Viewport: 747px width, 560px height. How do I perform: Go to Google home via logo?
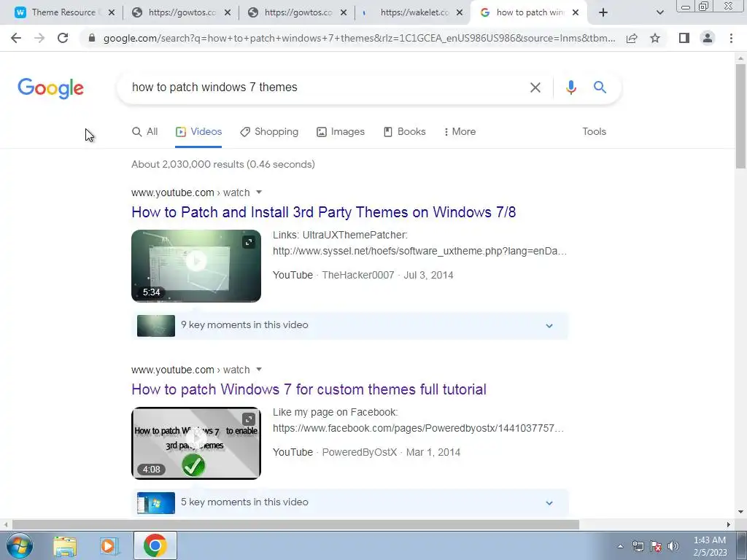pos(50,88)
